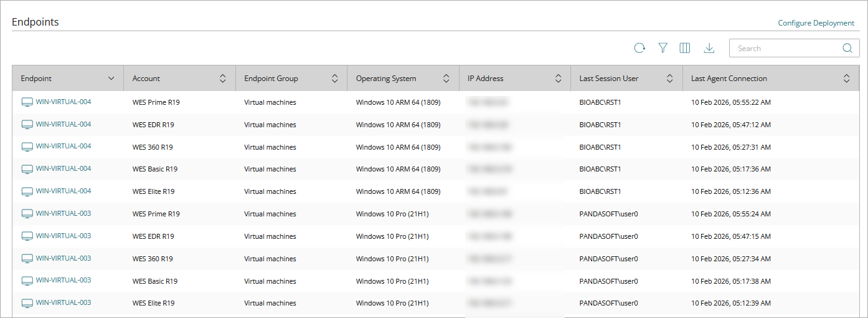Open WIN-VIRTUAL-004 link for WES Basic R19
Screen dimensions: 868x318
64,168
